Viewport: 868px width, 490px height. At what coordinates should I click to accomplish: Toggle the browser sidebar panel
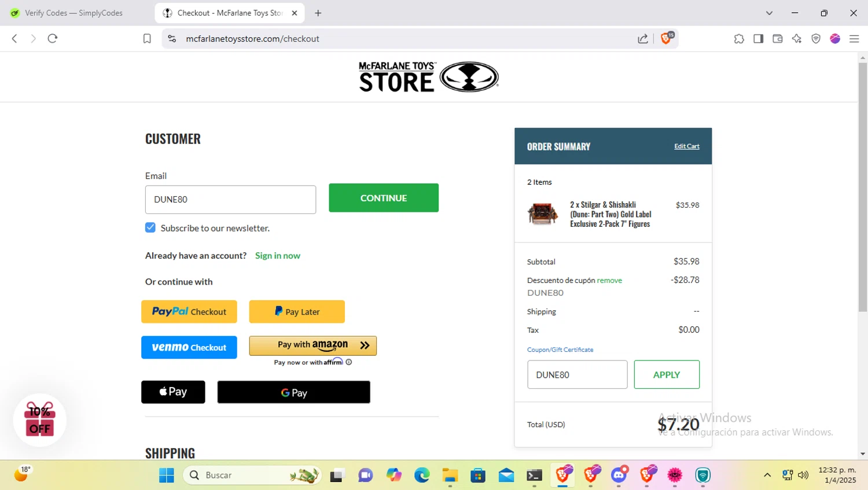(x=758, y=39)
